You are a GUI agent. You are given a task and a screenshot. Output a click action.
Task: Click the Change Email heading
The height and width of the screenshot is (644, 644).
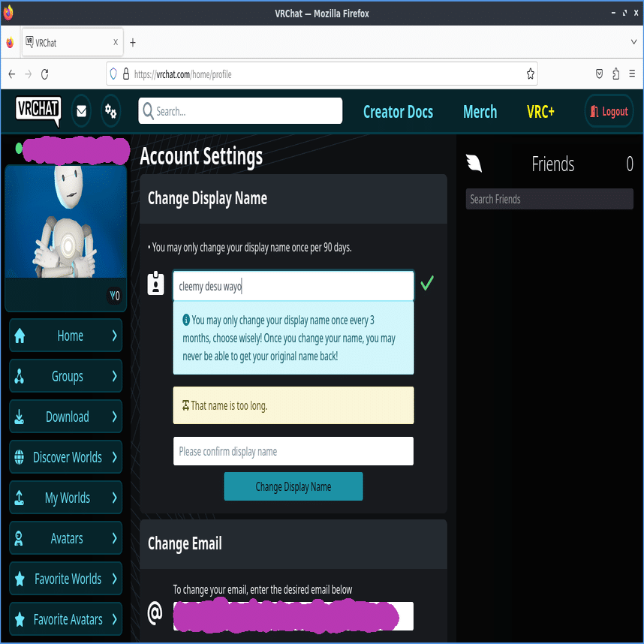coord(185,543)
